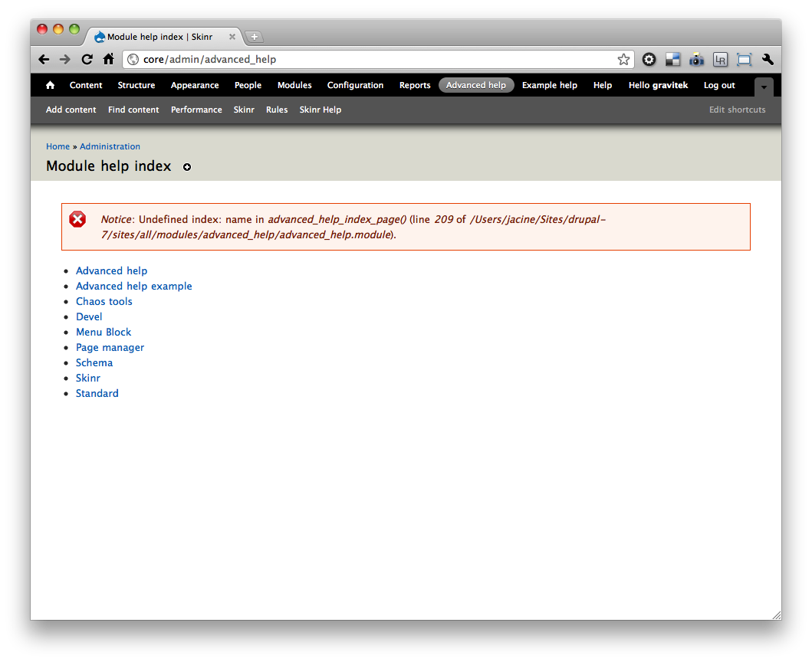Open the LR extension icon
812x662 pixels.
(720, 60)
